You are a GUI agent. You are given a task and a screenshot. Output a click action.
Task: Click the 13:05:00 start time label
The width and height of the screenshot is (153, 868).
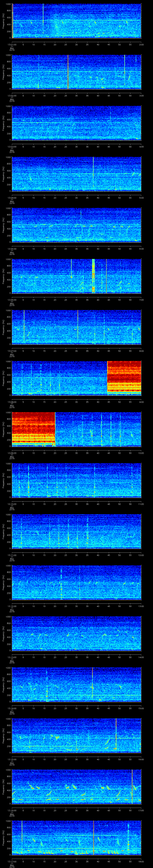pos(12,249)
